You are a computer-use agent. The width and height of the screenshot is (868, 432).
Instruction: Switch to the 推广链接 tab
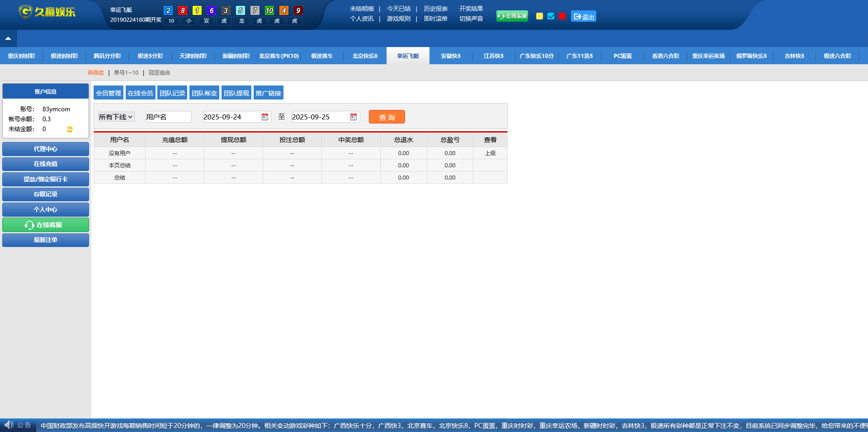point(269,93)
